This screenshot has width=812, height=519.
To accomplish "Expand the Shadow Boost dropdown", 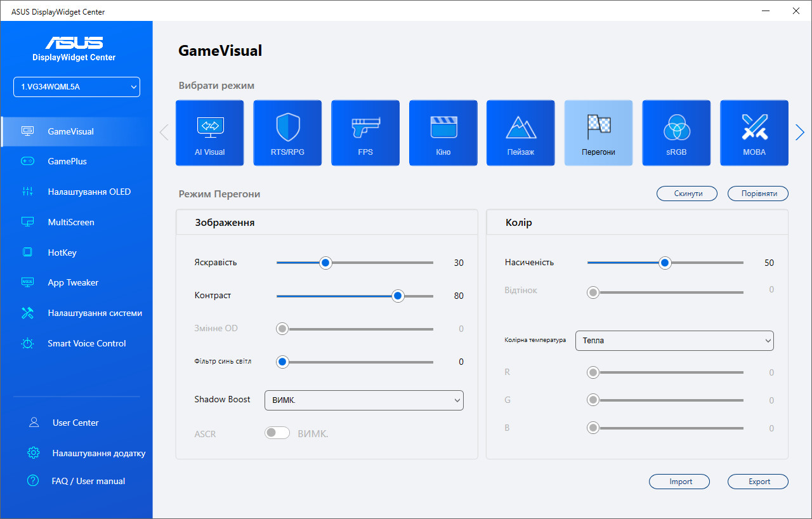I will click(x=363, y=400).
